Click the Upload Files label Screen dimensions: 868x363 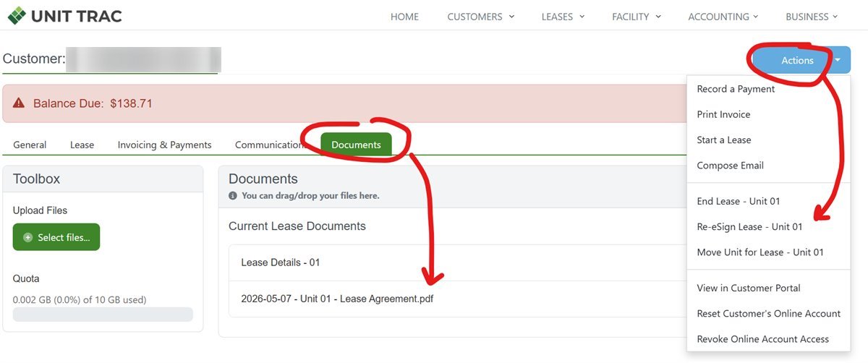[x=40, y=210]
